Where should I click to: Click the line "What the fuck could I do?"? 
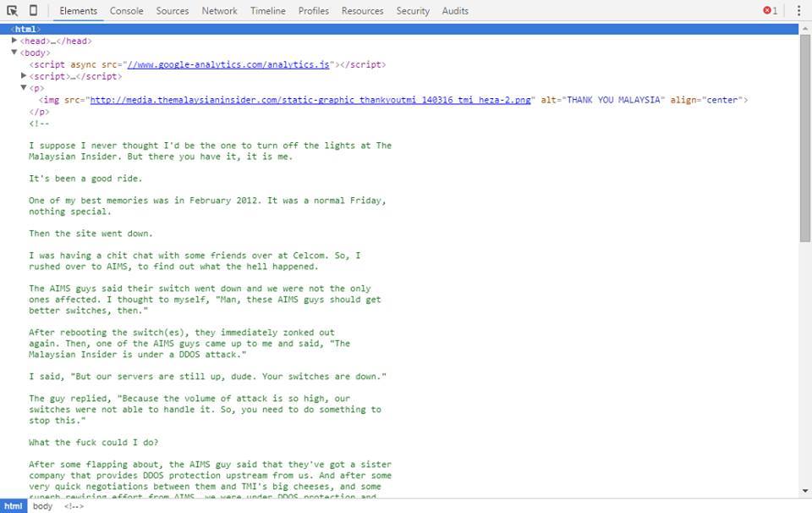pos(94,442)
